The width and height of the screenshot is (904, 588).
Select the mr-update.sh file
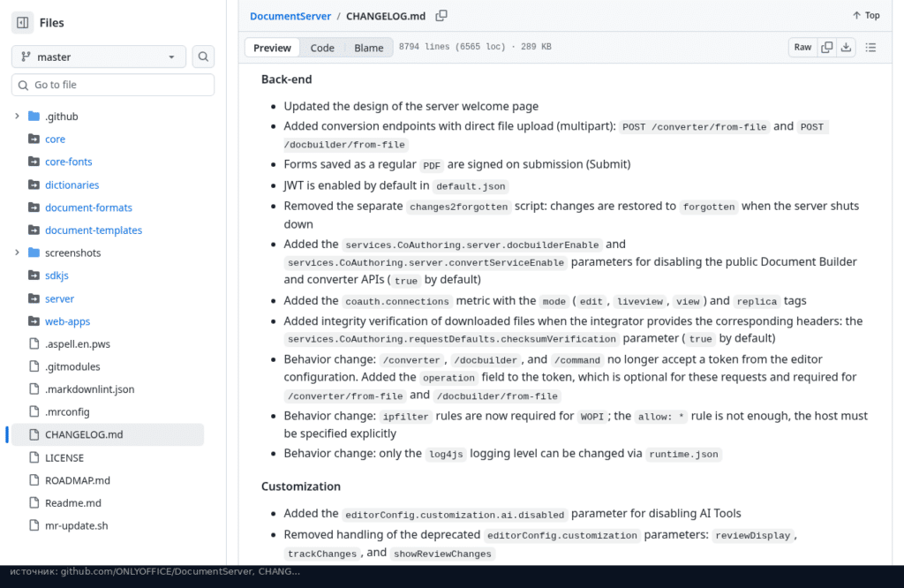click(x=76, y=525)
